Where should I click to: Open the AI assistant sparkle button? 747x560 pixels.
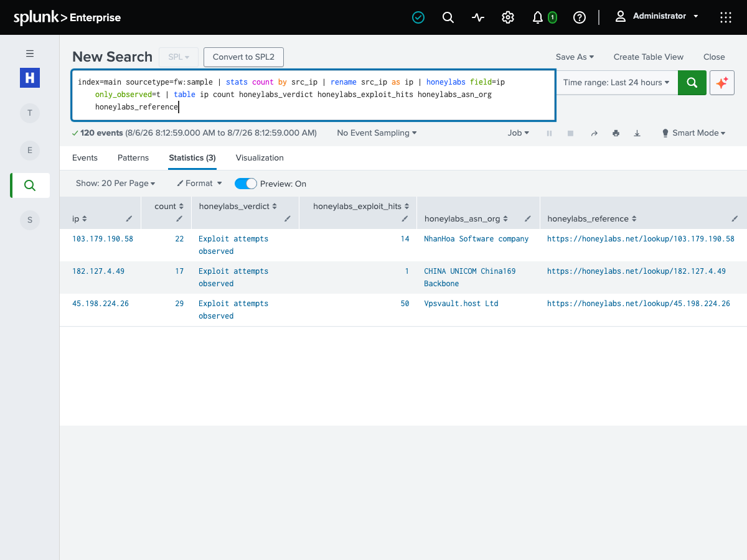click(x=722, y=83)
